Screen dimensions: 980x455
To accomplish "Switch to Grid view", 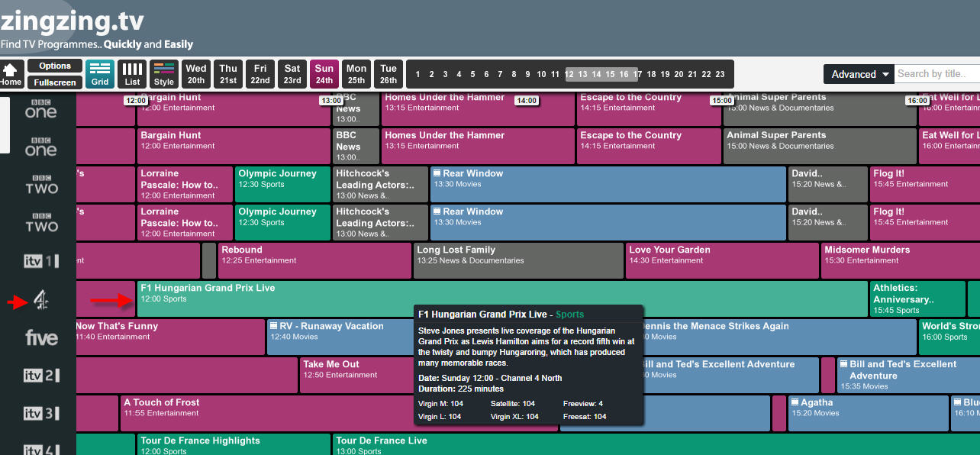I will 100,75.
